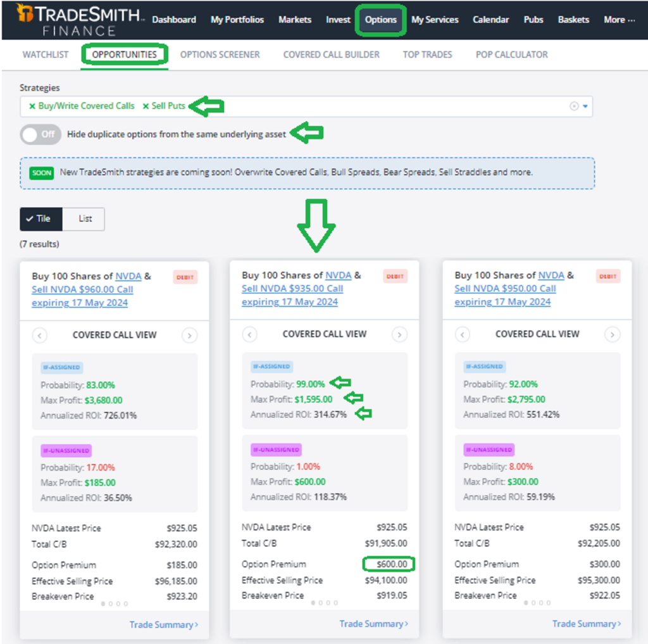This screenshot has width=648, height=644.
Task: Remove the Buy/Write Covered Calls strategy tag
Action: click(x=32, y=106)
